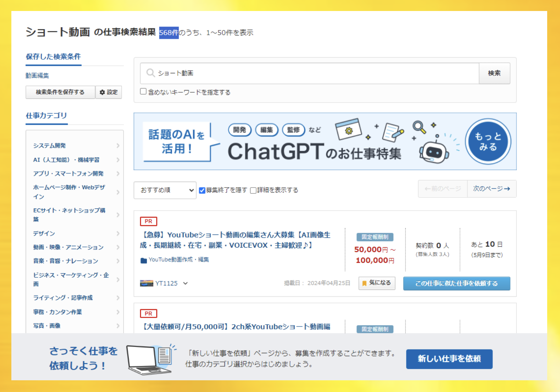Click into the ショート動画 search input

[x=310, y=73]
